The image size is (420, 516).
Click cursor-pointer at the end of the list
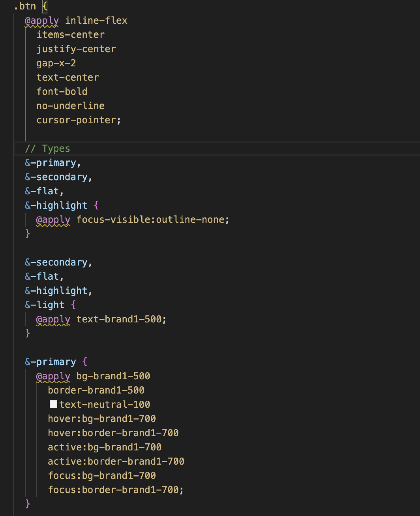pos(76,120)
